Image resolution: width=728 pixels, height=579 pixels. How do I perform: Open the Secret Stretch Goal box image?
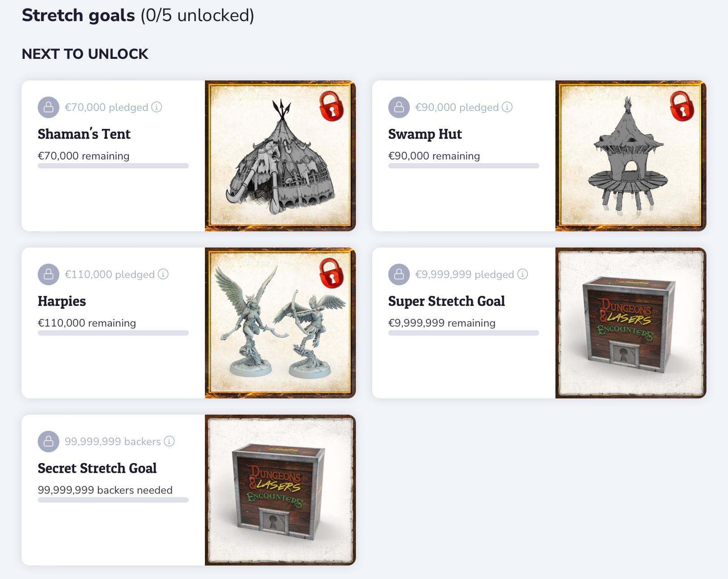coord(280,490)
